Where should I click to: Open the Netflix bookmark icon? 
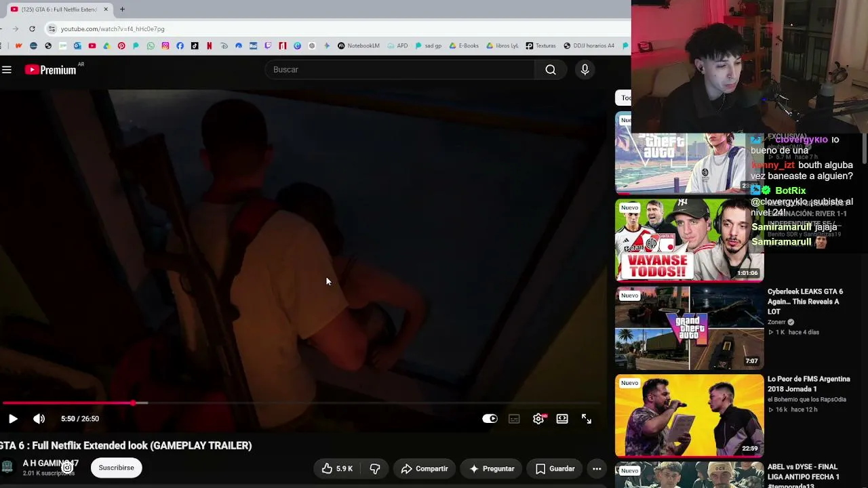pyautogui.click(x=209, y=46)
